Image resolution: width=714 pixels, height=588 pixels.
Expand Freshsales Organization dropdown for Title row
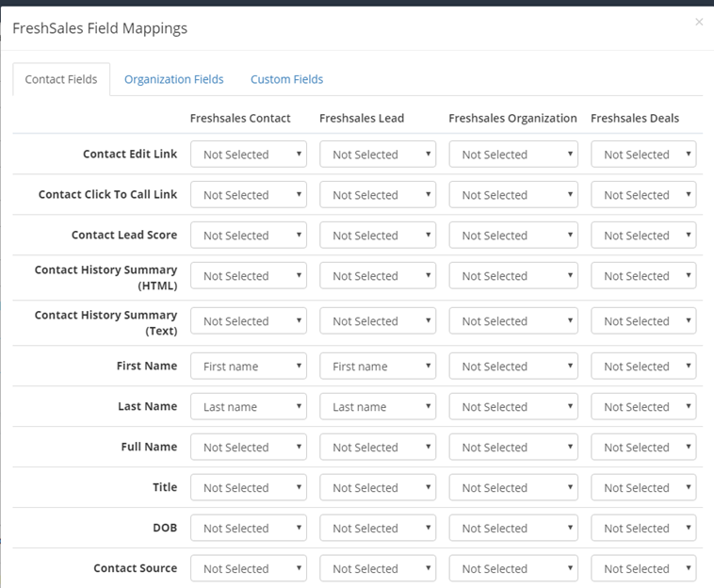(x=513, y=487)
